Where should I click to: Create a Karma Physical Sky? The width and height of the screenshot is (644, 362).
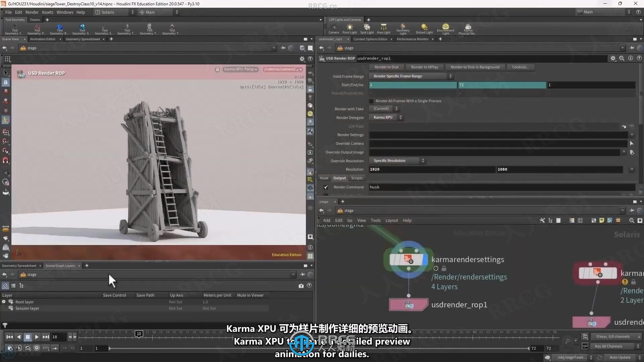(468, 29)
